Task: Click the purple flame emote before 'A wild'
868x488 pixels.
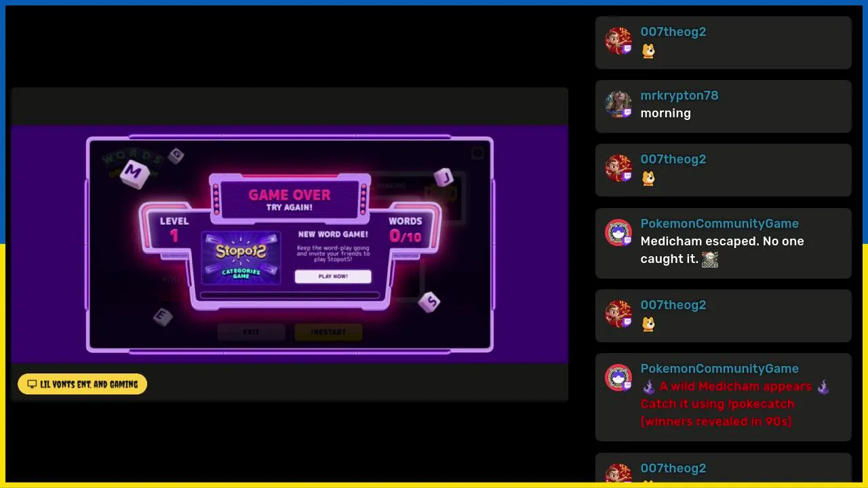Action: pyautogui.click(x=648, y=387)
